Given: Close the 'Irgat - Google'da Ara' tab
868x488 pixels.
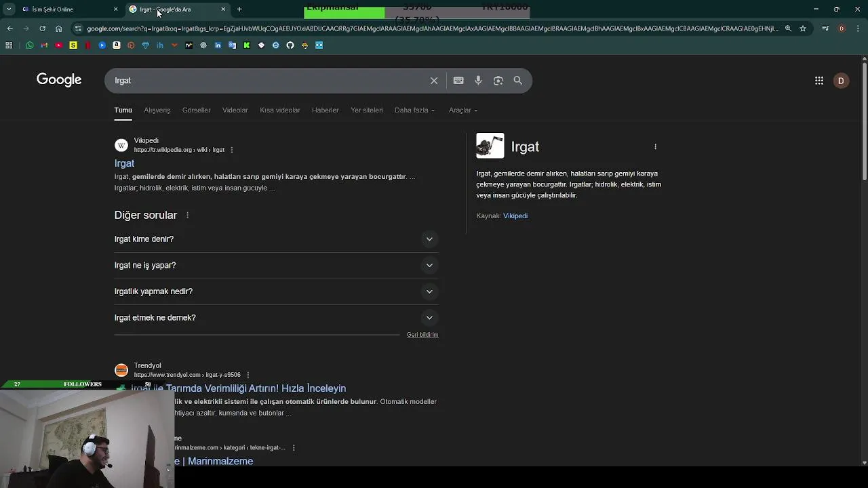Looking at the screenshot, I should [x=223, y=9].
